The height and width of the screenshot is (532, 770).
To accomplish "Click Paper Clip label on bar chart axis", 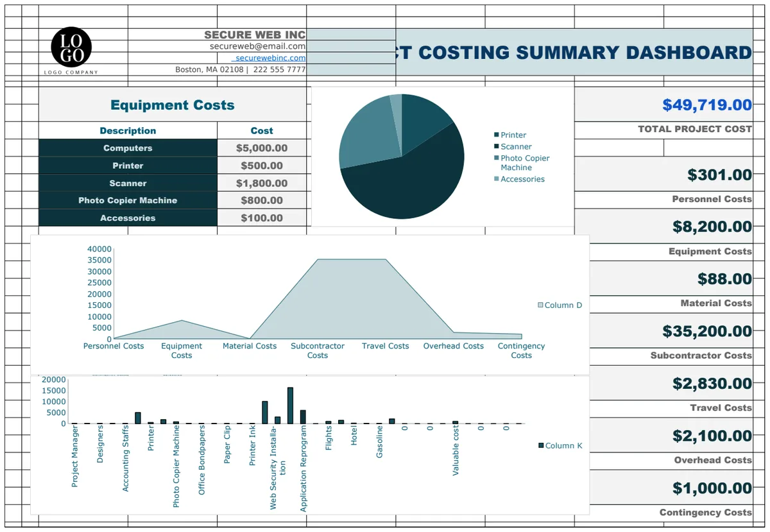I will pyautogui.click(x=227, y=444).
